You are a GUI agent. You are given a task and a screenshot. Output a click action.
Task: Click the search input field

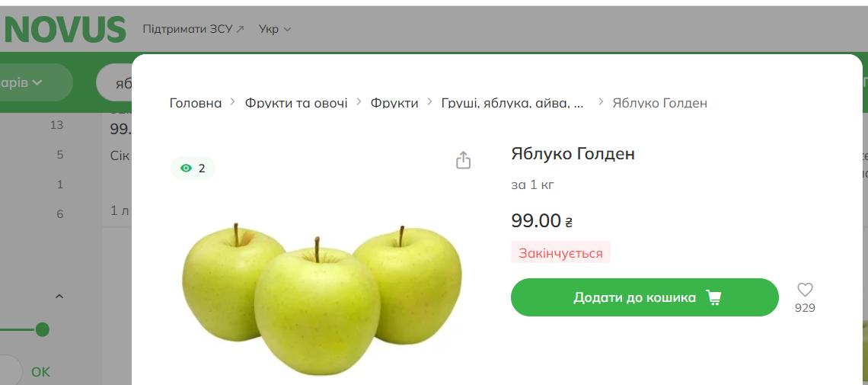tap(114, 82)
